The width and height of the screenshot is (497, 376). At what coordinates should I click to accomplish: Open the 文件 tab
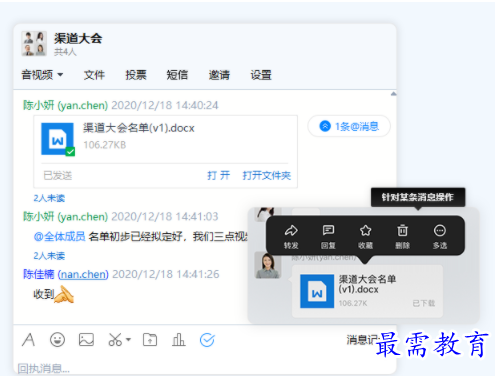(94, 75)
